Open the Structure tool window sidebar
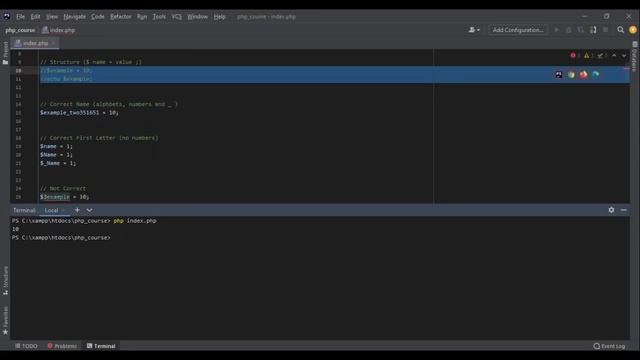This screenshot has height=360, width=640. point(5,280)
